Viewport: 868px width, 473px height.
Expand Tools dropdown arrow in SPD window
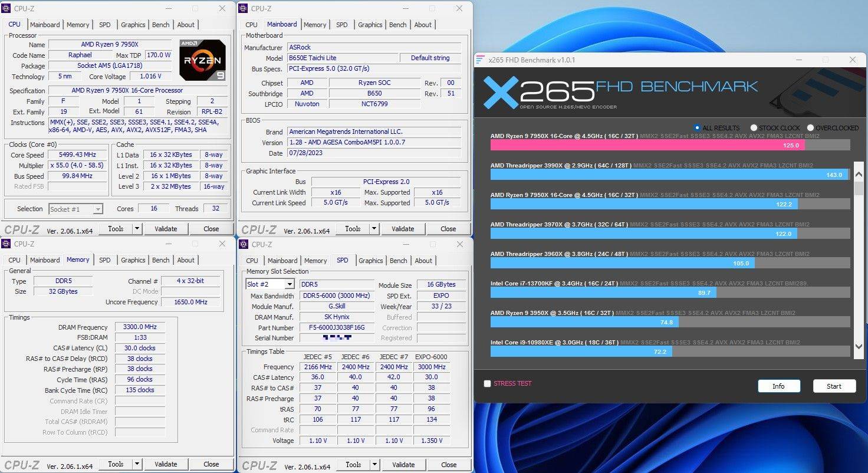click(x=374, y=465)
